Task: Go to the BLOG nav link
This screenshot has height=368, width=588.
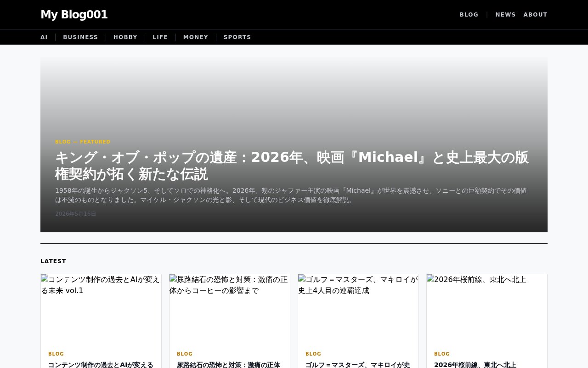Action: coord(469,15)
